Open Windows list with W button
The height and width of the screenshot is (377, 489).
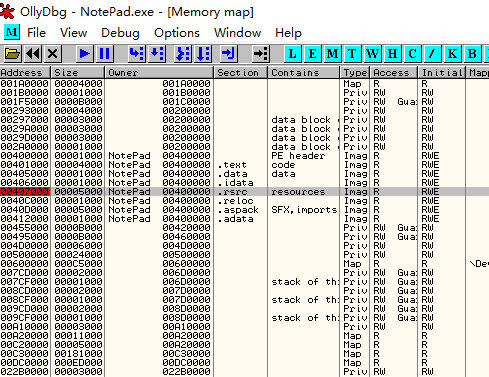[x=373, y=53]
